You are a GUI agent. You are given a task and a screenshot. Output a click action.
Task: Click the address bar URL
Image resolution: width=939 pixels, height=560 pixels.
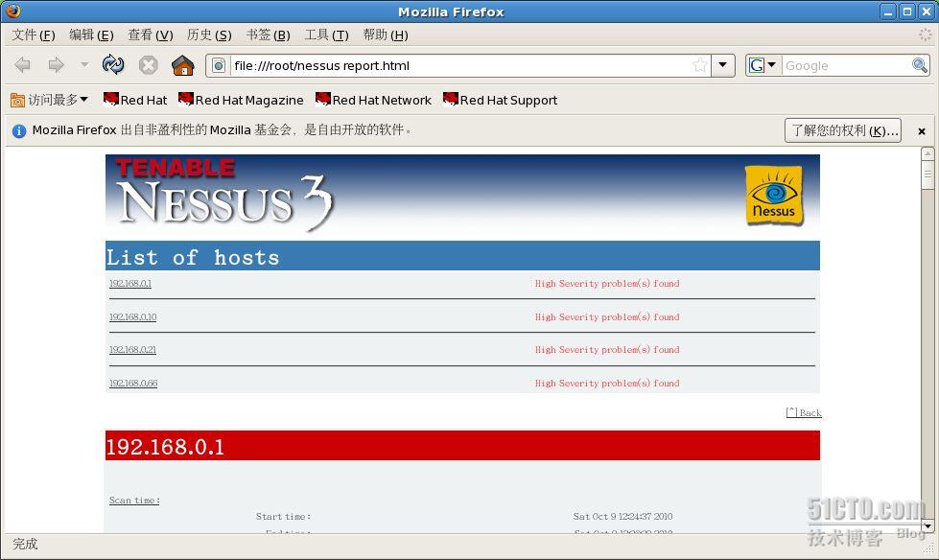coord(321,65)
